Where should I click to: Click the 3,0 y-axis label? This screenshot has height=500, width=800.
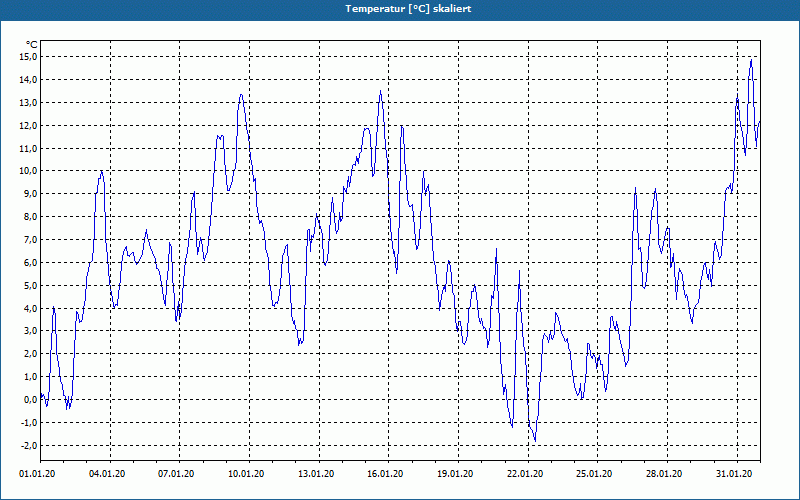(31, 331)
